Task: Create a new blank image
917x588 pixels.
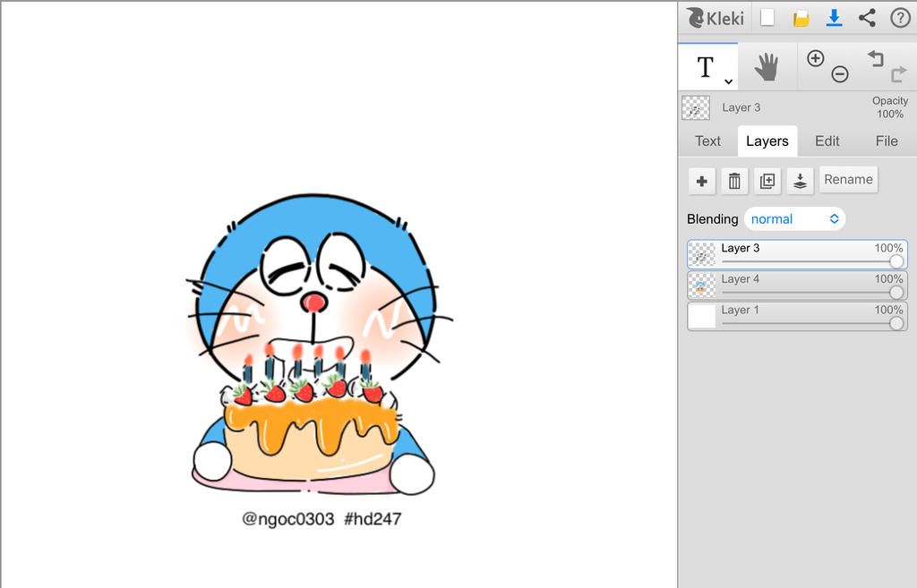Action: (x=767, y=18)
